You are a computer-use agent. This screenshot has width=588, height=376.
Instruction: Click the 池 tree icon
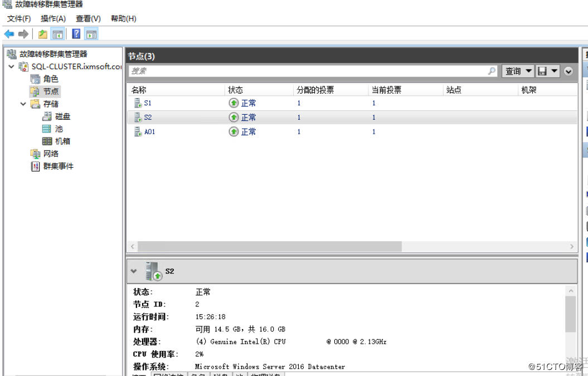click(x=47, y=129)
